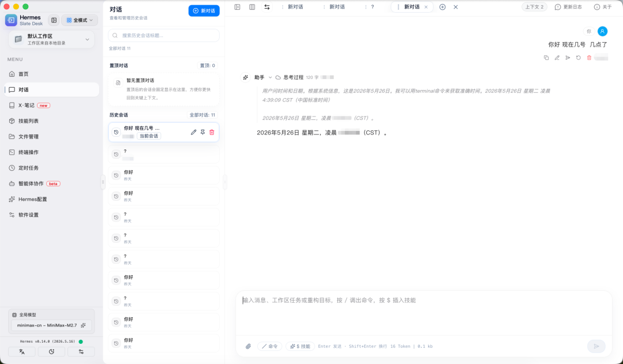
Task: Open 更新日志 changelog
Action: (568, 7)
